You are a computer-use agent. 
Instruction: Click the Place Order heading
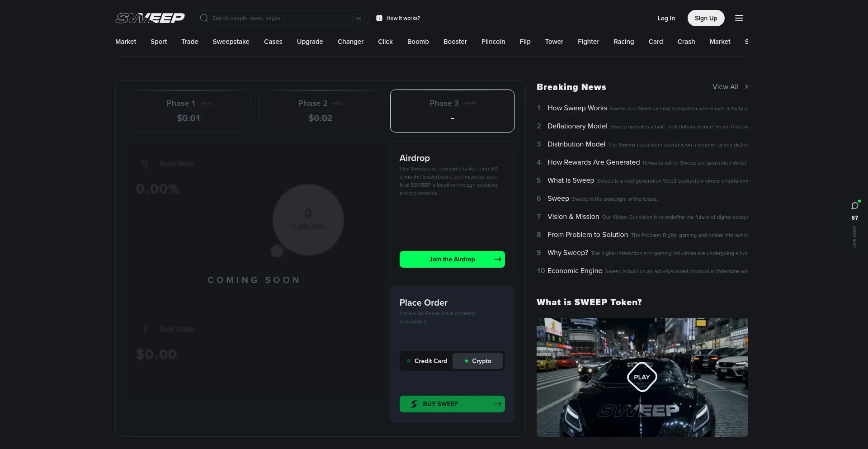point(424,302)
